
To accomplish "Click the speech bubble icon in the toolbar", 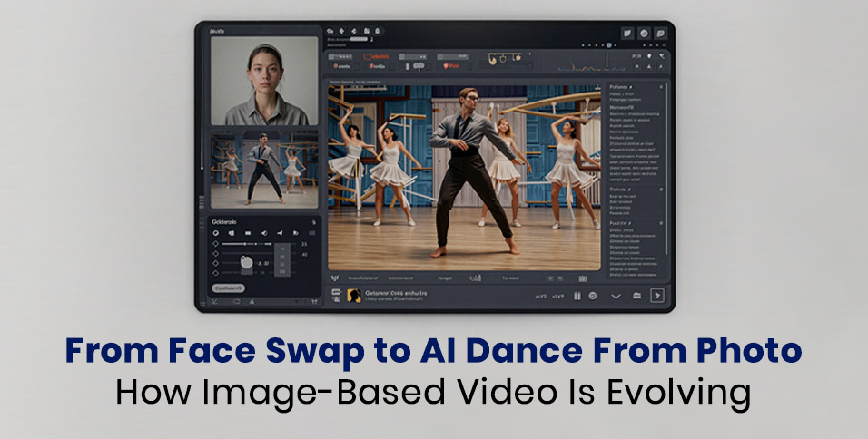I will coord(419,66).
